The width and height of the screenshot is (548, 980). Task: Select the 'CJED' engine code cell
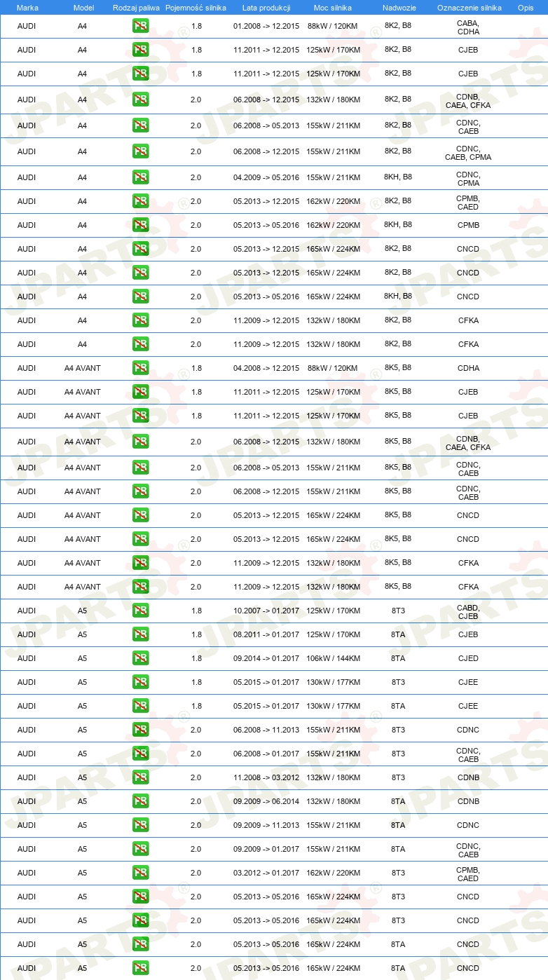pos(468,658)
